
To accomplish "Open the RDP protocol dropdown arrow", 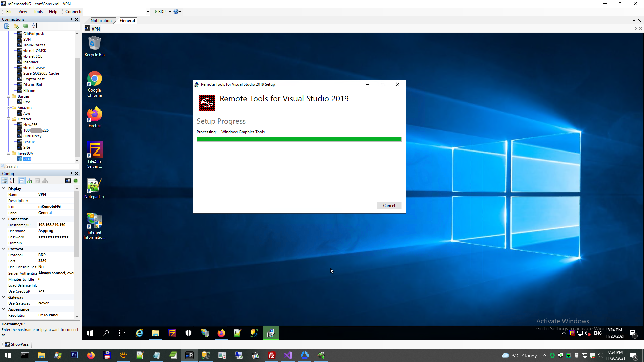I will tap(170, 12).
